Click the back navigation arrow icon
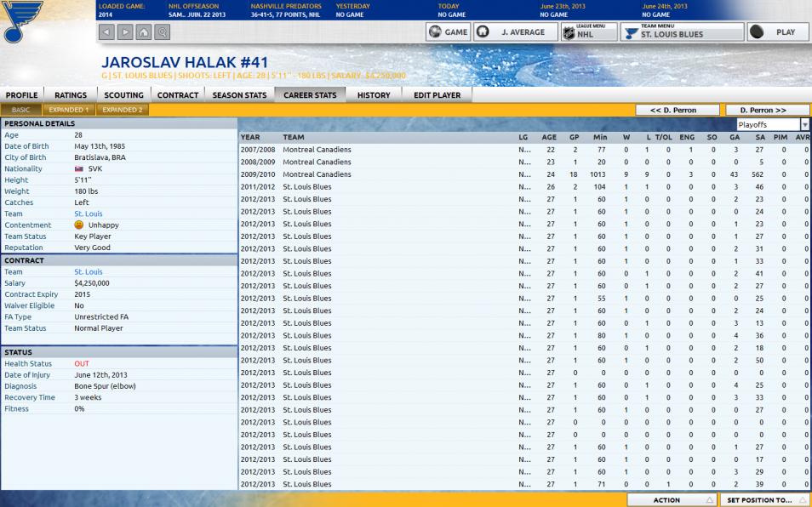 tap(107, 33)
